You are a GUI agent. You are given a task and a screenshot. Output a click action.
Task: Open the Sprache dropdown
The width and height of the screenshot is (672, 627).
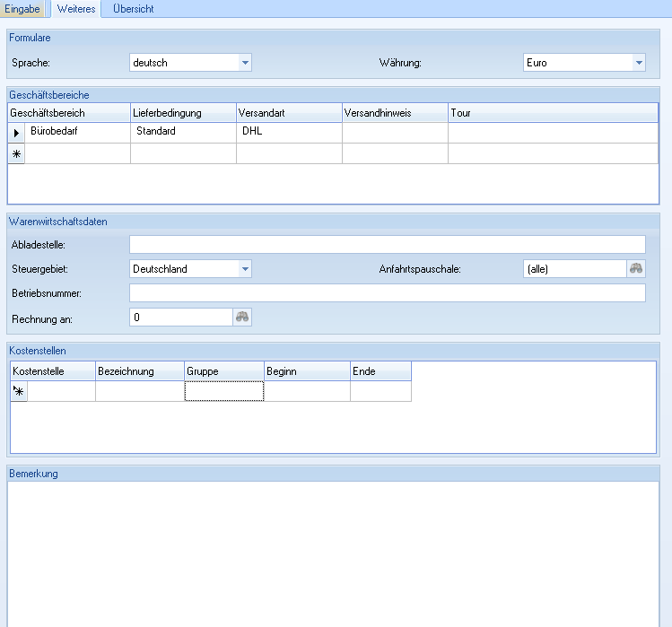[244, 63]
